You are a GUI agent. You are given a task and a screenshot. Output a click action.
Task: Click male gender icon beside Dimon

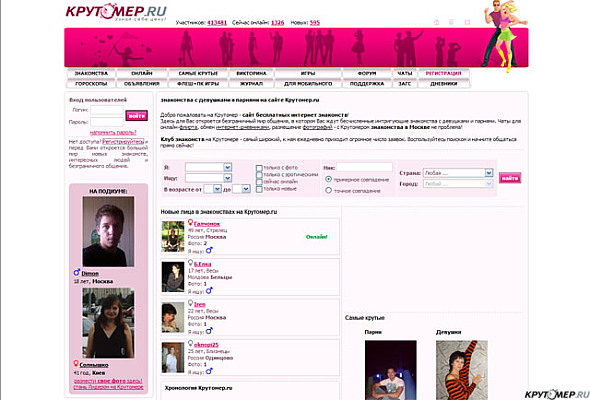[x=77, y=272]
